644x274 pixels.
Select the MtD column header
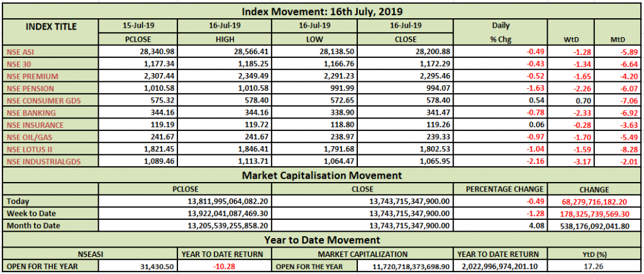618,38
